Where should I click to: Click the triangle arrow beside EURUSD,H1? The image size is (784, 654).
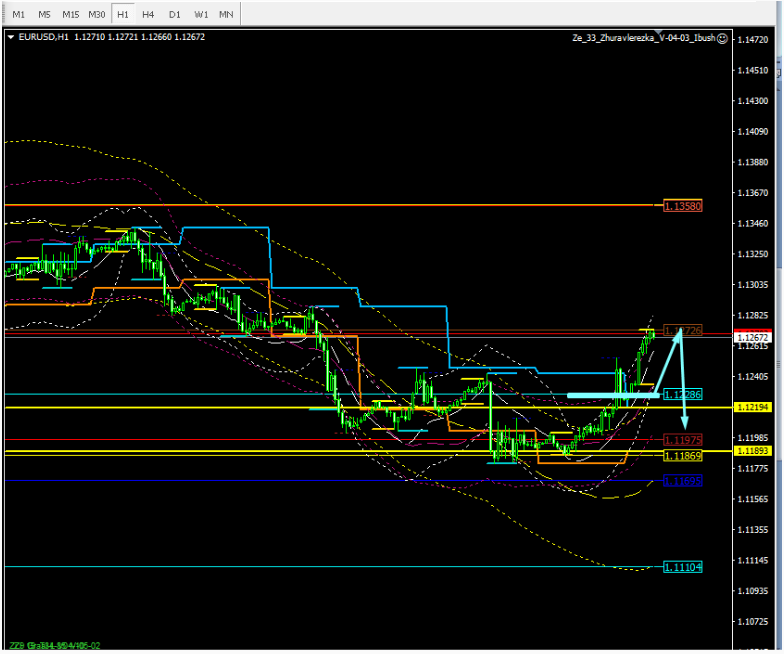[x=11, y=38]
